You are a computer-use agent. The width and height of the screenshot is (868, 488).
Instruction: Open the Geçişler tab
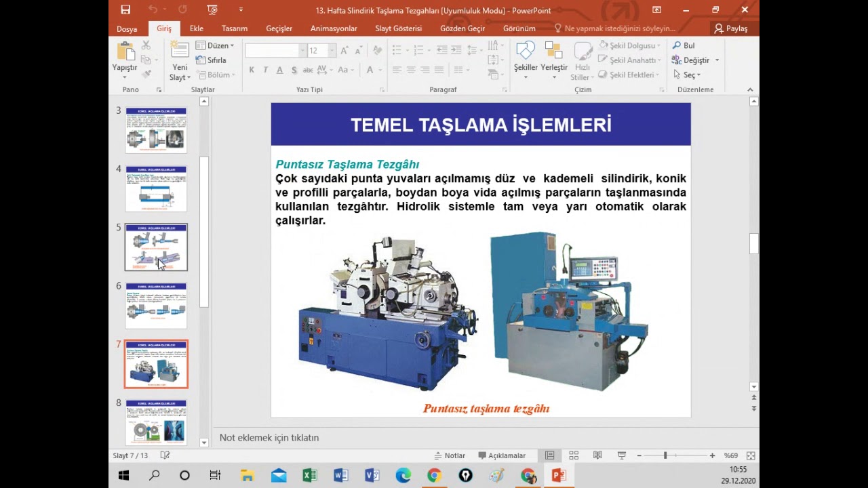click(x=279, y=28)
